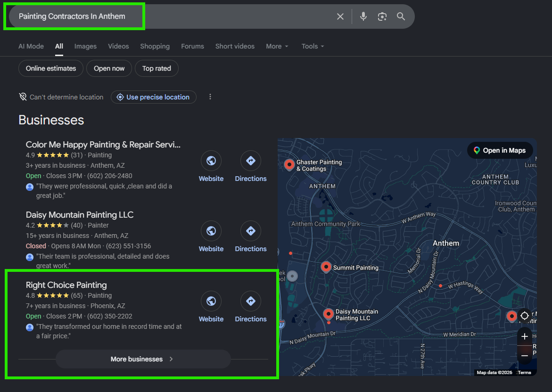Click the Anthem Country Club map label
552x392 pixels.
pos(495,180)
